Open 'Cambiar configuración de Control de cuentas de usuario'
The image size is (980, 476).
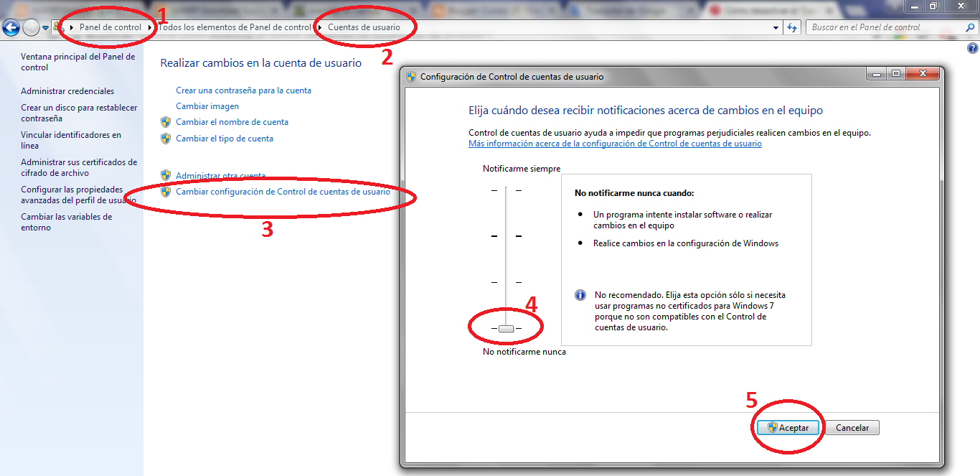click(283, 192)
